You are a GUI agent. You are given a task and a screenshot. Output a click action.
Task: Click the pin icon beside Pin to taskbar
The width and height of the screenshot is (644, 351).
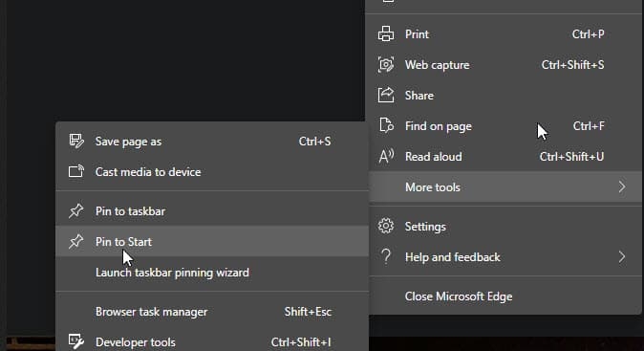click(x=76, y=210)
